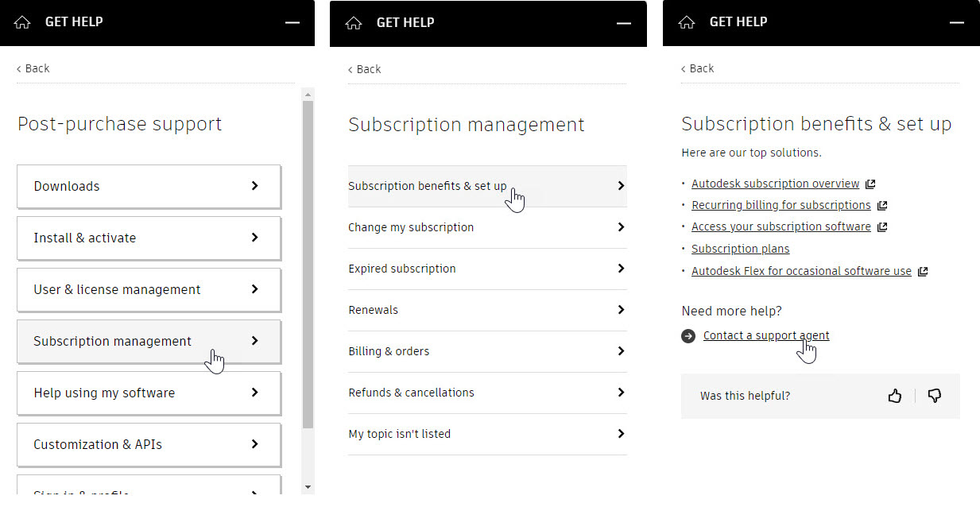Screen dimensions: 980x507
Task: Click Back above Subscription management heading
Action: pos(365,69)
